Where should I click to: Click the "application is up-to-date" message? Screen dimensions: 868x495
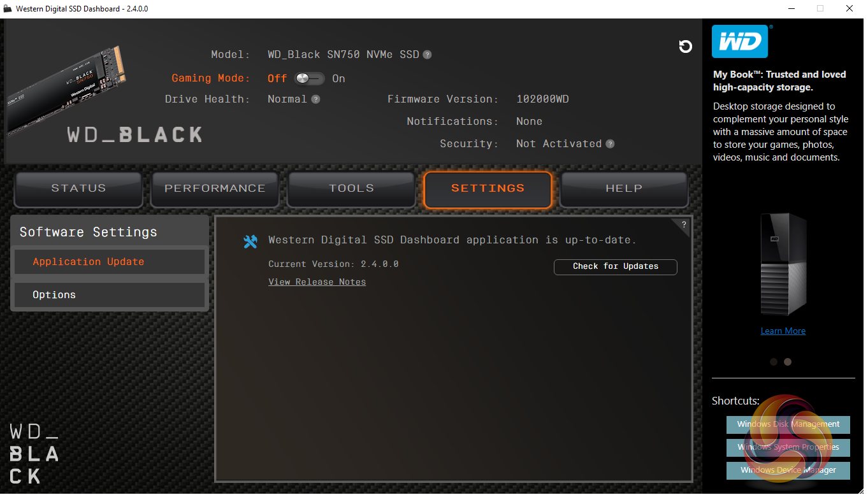point(452,240)
